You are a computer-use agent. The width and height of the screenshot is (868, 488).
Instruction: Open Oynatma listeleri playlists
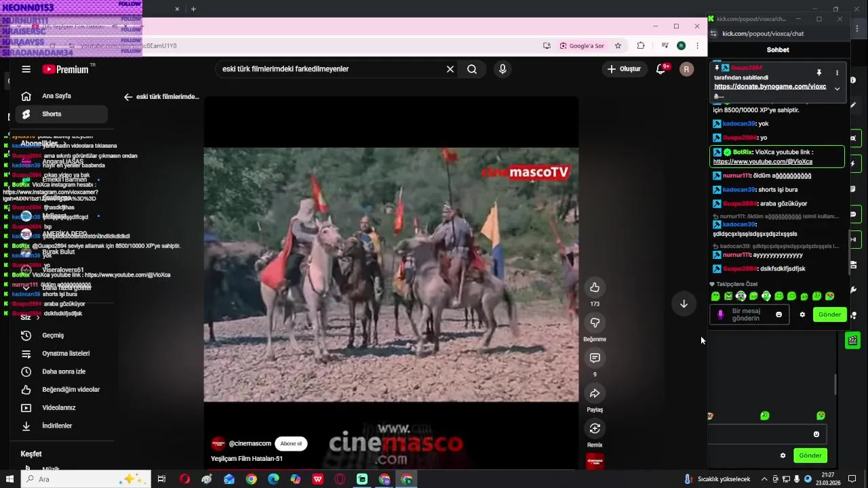tap(61, 354)
